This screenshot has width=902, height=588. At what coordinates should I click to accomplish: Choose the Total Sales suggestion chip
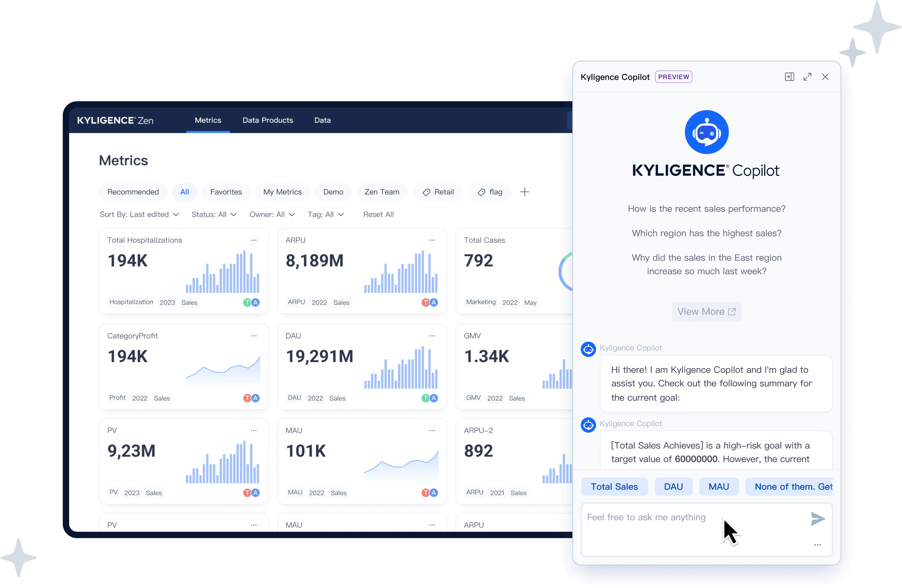[614, 486]
